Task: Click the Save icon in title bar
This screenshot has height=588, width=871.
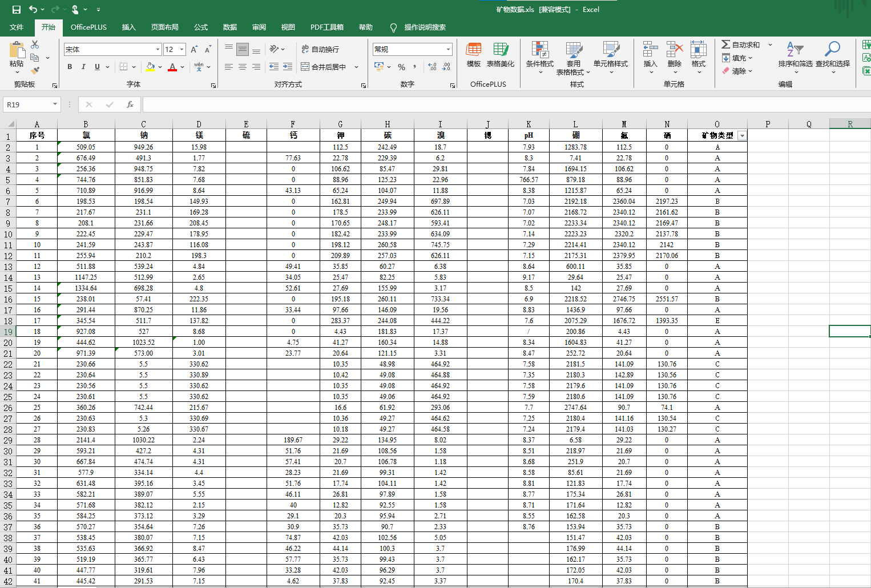Action: (x=16, y=10)
